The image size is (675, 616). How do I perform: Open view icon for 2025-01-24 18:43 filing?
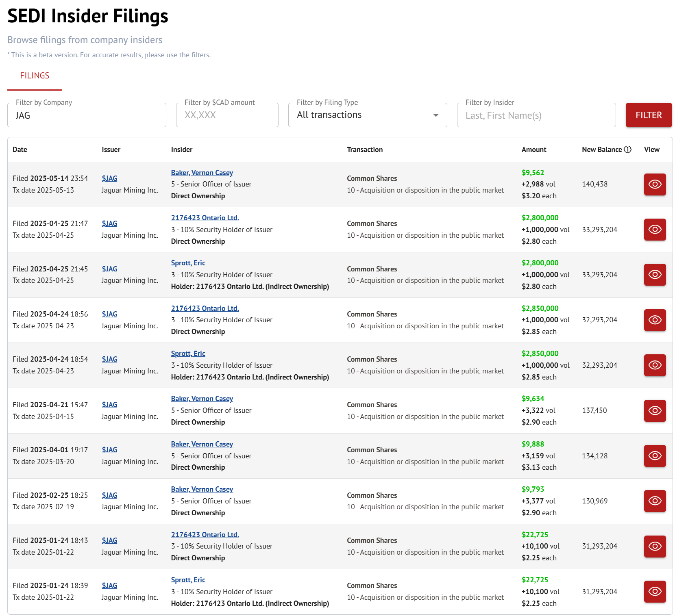click(x=654, y=547)
